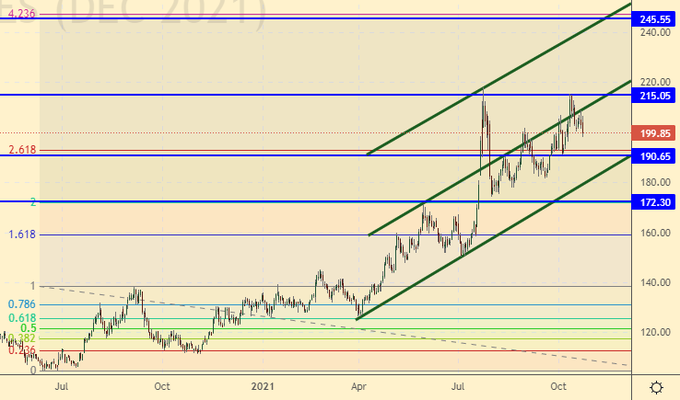Click the 120.00 price axis value
This screenshot has width=680, height=400.
click(x=655, y=333)
